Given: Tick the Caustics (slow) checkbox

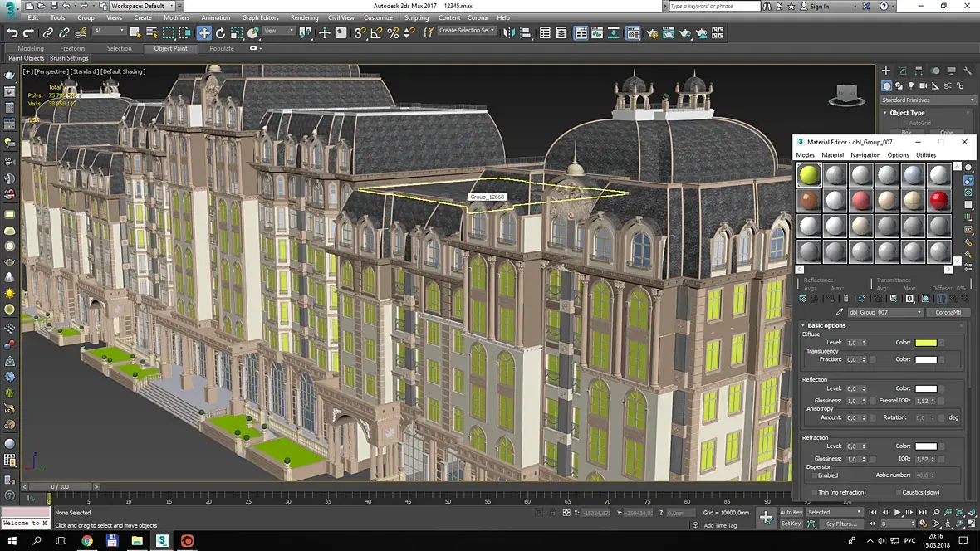Looking at the screenshot, I should 898,492.
